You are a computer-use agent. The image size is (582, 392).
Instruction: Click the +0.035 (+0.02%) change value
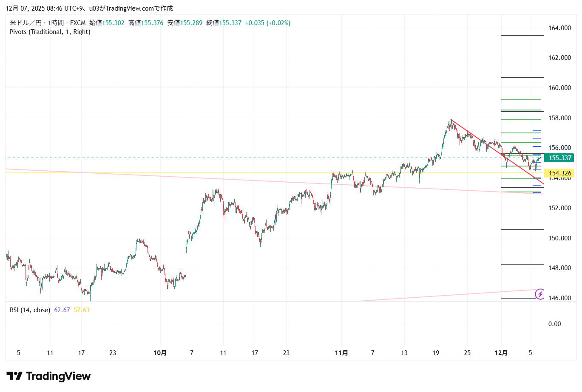(x=268, y=23)
